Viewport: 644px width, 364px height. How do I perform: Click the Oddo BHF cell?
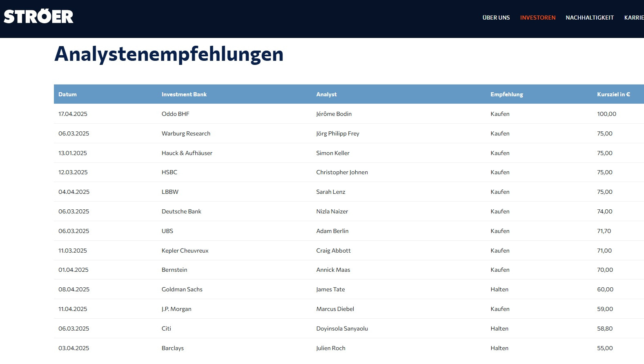click(175, 114)
